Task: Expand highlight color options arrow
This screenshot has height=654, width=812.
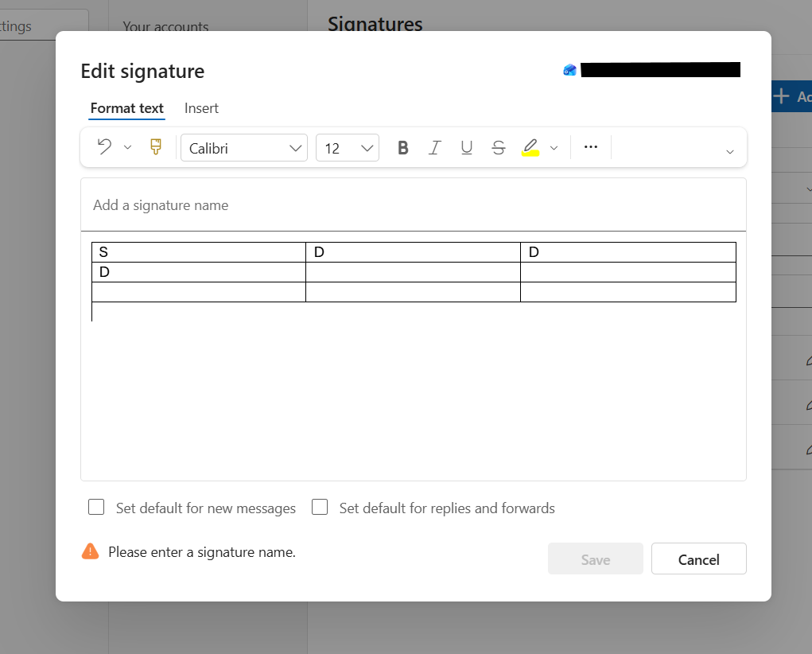Action: (x=554, y=148)
